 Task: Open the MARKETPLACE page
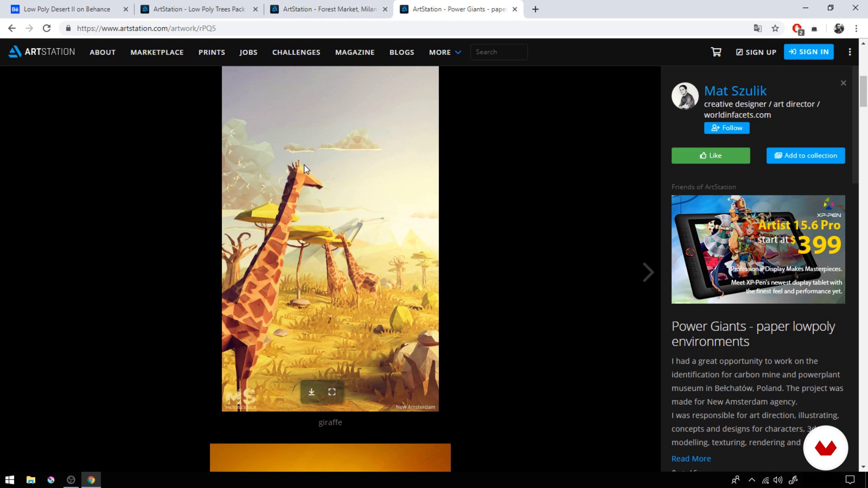pyautogui.click(x=157, y=52)
